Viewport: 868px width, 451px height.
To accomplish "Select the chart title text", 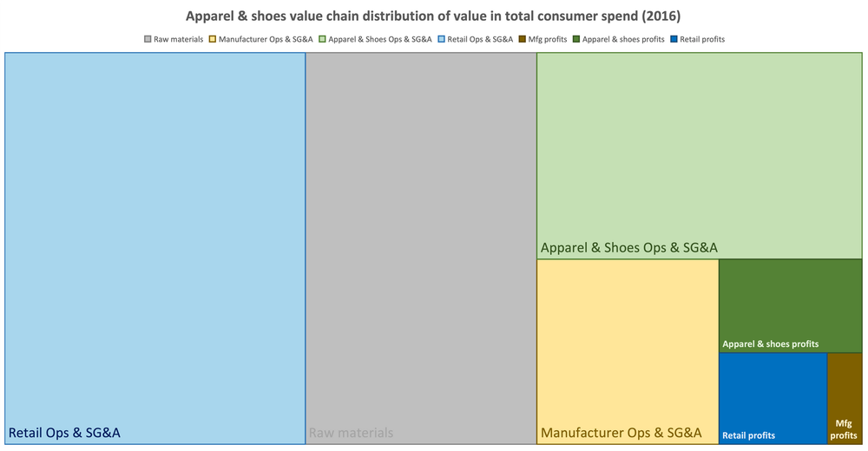I will click(433, 16).
